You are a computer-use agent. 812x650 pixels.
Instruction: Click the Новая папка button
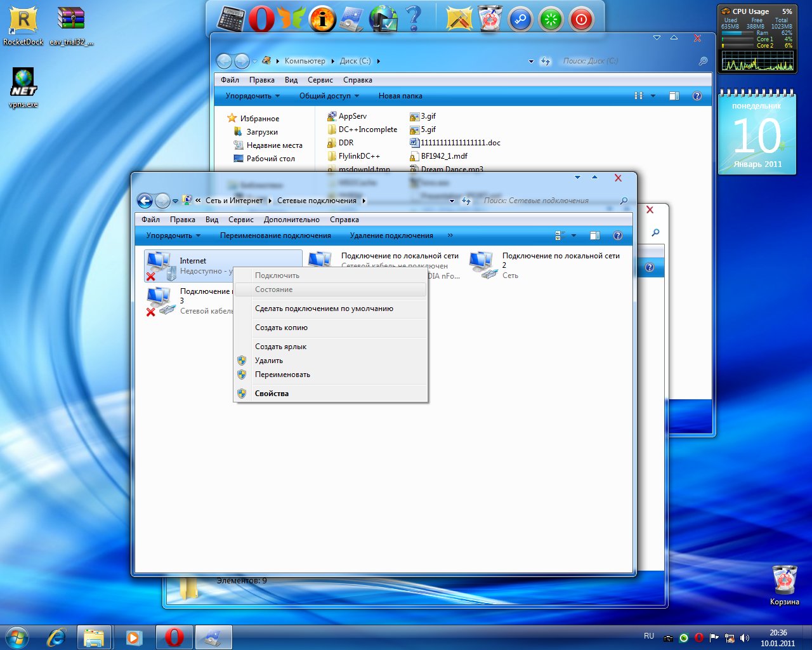tap(400, 96)
